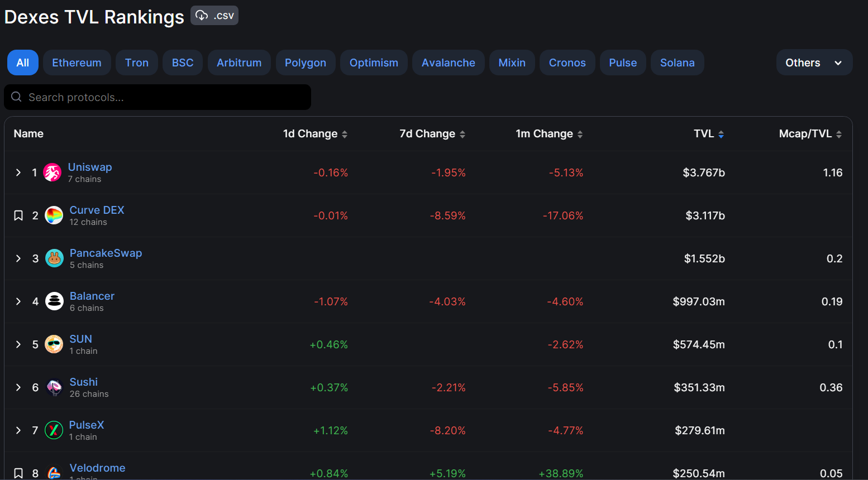868x480 pixels.
Task: Click inside the Search protocols field
Action: point(156,97)
